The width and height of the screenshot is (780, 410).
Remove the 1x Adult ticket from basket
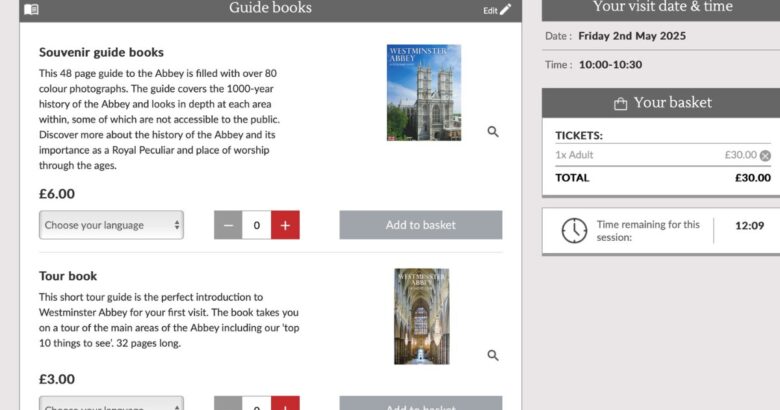[765, 156]
